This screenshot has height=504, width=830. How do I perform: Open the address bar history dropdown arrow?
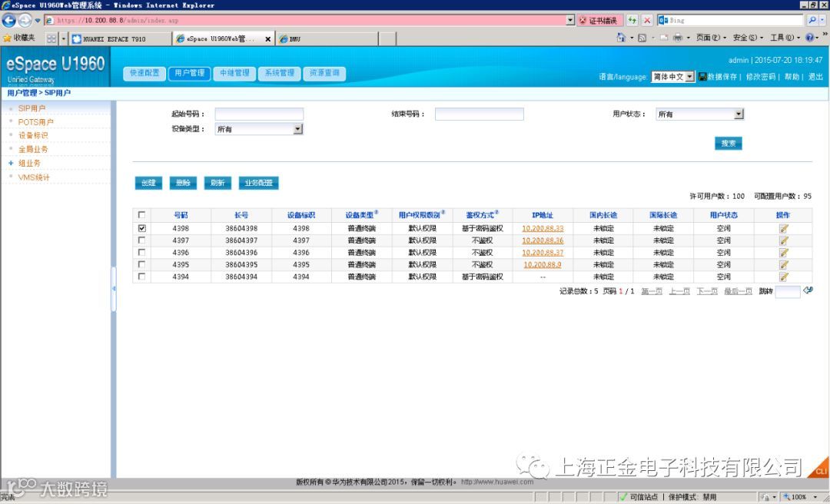pos(569,21)
